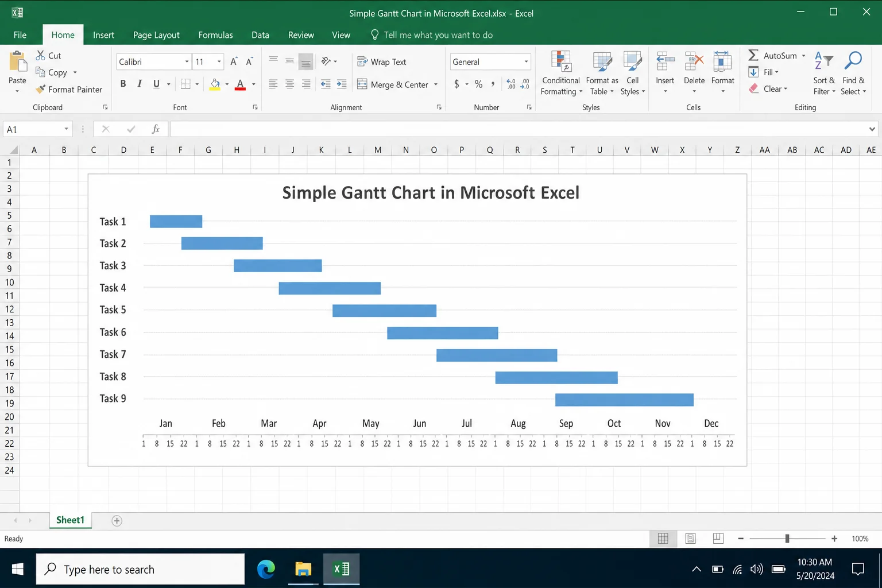Add a new sheet with plus button
882x588 pixels.
(117, 521)
